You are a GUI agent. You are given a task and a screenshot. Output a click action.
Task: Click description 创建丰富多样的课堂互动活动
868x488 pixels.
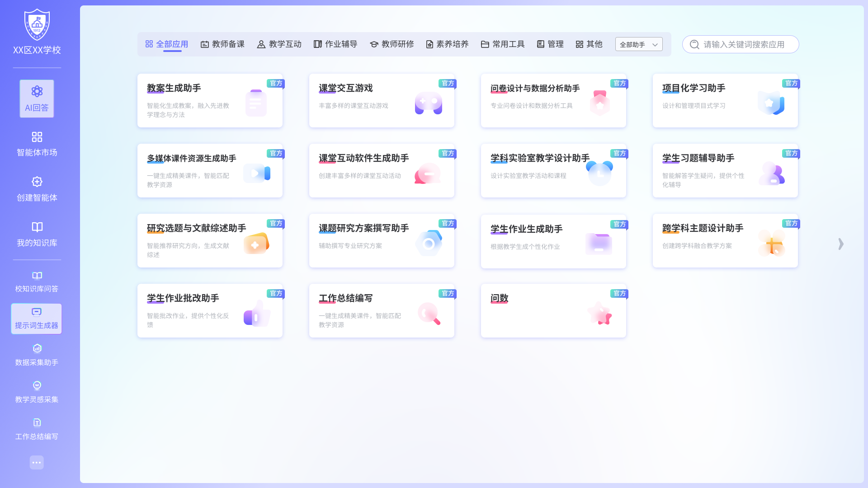tap(360, 176)
